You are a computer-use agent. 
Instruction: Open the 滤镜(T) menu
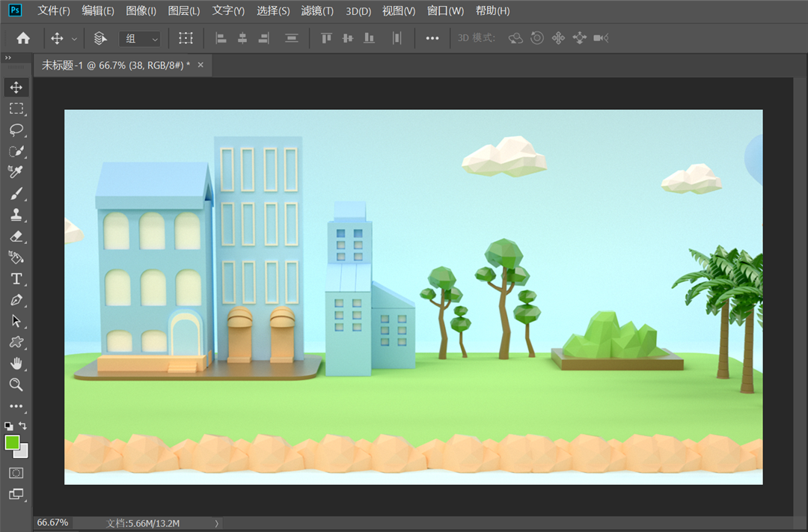317,11
